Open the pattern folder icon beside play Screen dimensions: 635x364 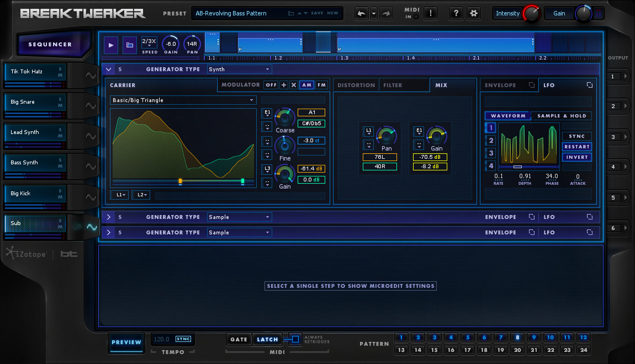point(130,45)
